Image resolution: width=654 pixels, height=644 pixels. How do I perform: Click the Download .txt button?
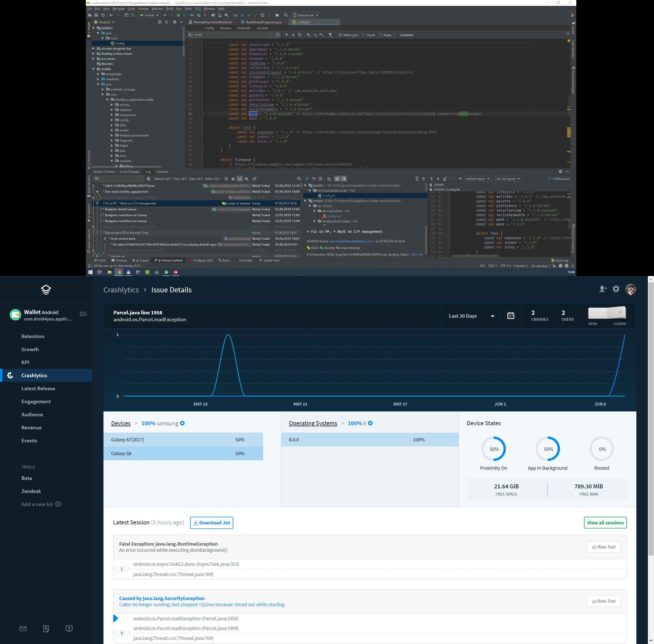click(x=211, y=523)
